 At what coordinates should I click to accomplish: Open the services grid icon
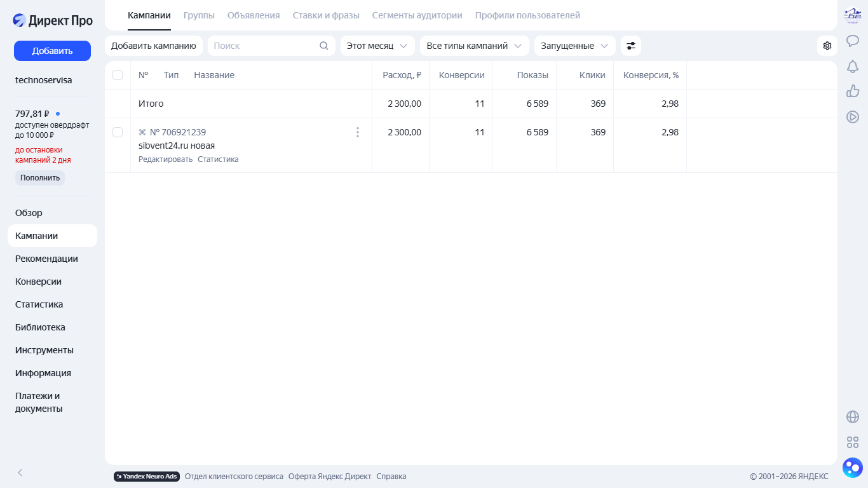[853, 442]
